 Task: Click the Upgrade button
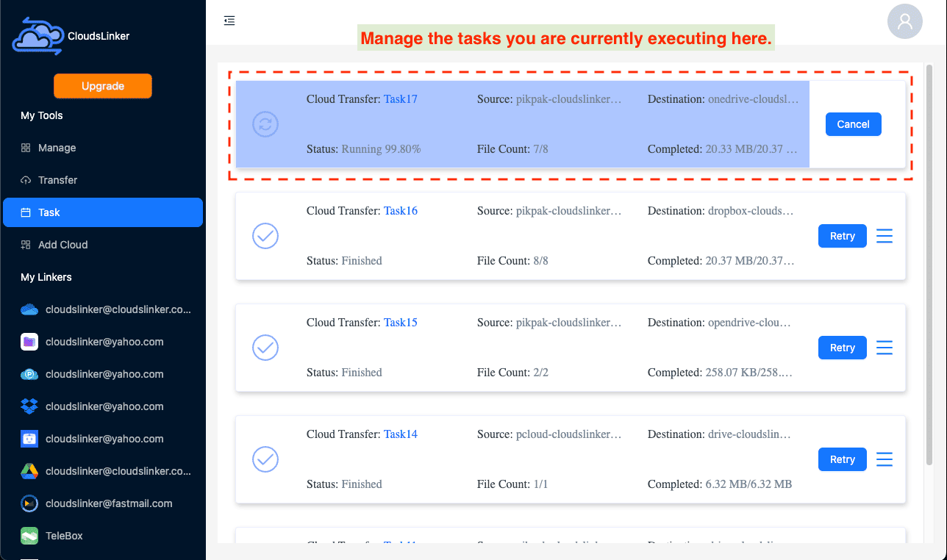point(103,86)
